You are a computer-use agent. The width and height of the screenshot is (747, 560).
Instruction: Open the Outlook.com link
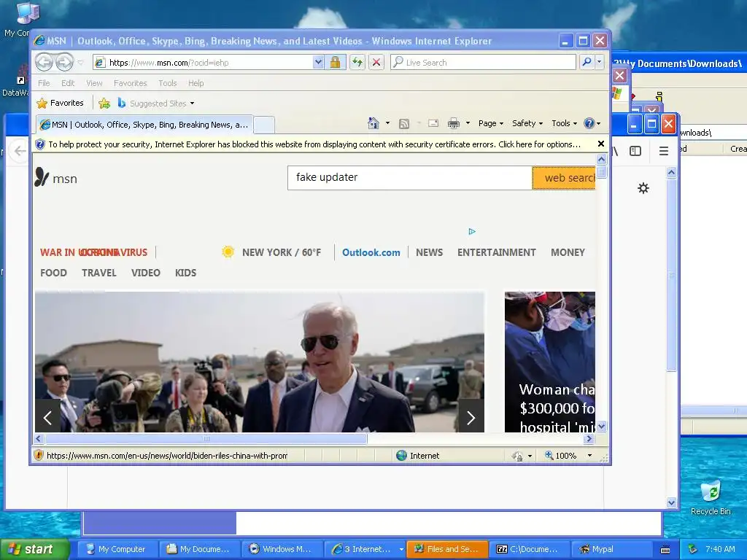point(371,252)
